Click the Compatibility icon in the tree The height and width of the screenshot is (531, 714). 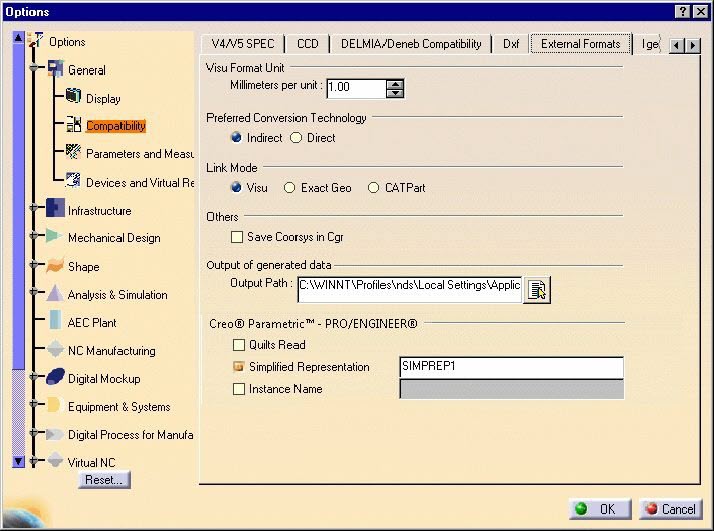click(x=74, y=126)
